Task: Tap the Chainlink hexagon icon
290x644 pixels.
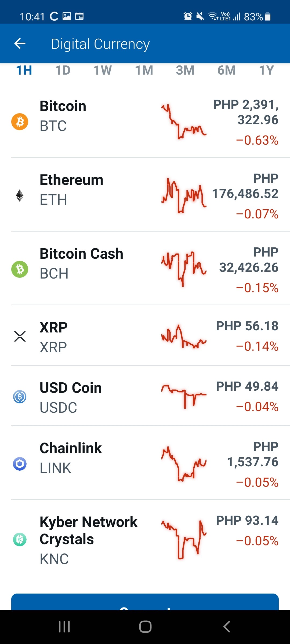Action: 20,464
